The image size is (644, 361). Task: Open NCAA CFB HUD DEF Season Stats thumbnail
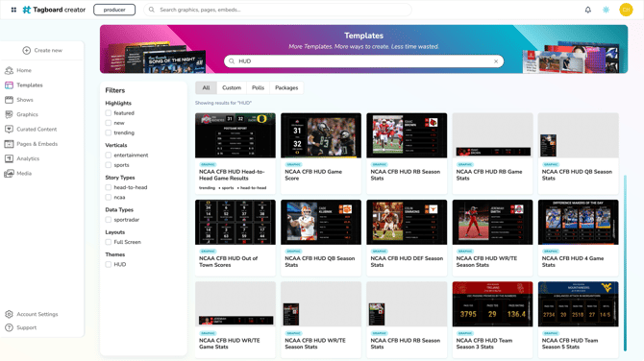pyautogui.click(x=407, y=223)
